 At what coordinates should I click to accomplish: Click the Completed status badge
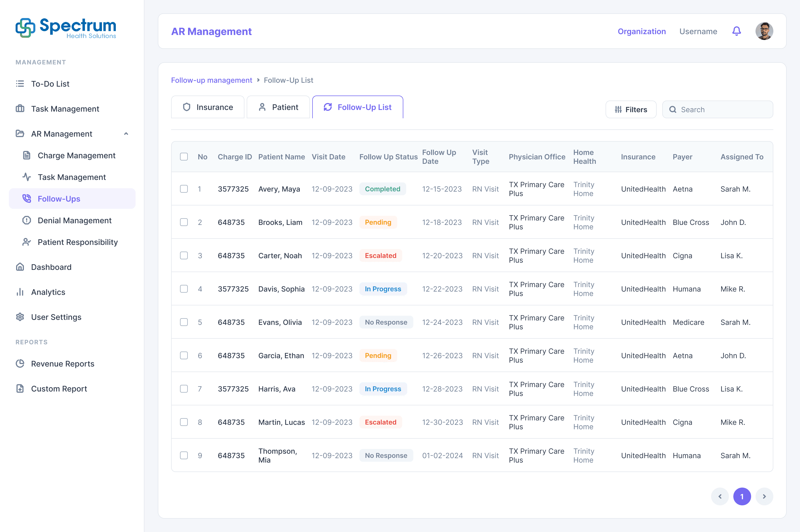coord(382,189)
